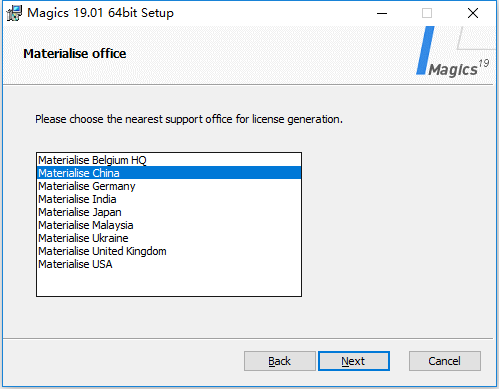The height and width of the screenshot is (389, 499).
Task: Click the Magics setup installer icon
Action: point(14,13)
